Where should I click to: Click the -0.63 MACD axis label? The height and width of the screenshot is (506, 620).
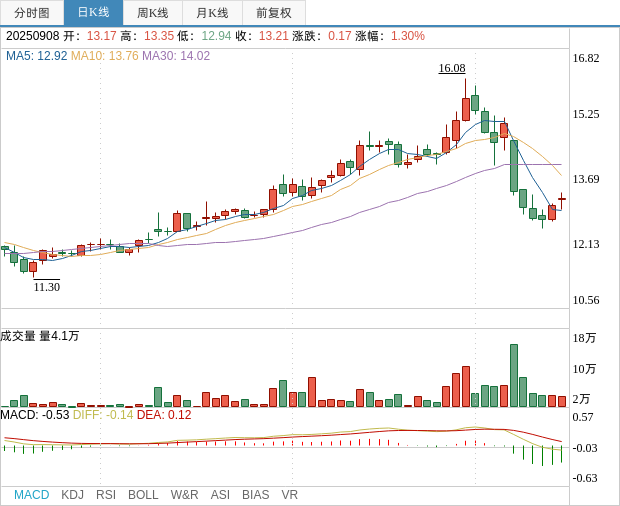coord(585,478)
